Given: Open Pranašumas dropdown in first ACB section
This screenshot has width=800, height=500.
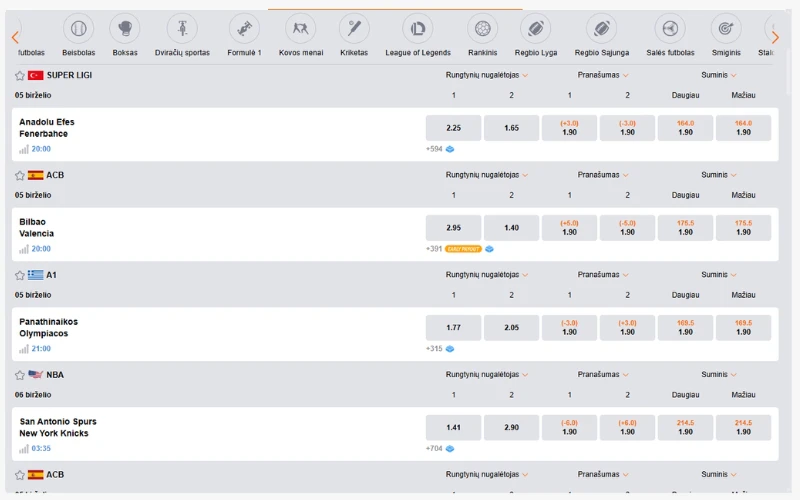Looking at the screenshot, I should 603,175.
